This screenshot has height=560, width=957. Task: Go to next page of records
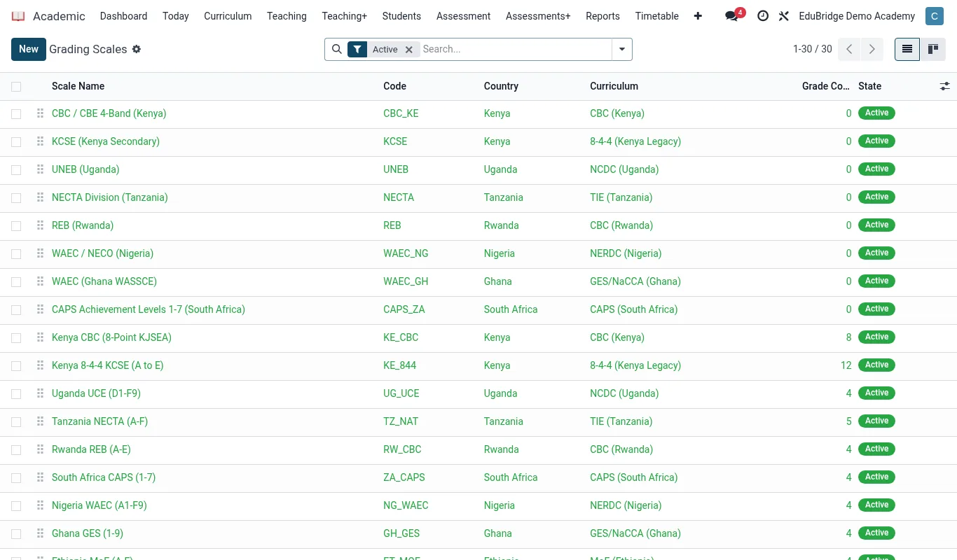coord(872,49)
